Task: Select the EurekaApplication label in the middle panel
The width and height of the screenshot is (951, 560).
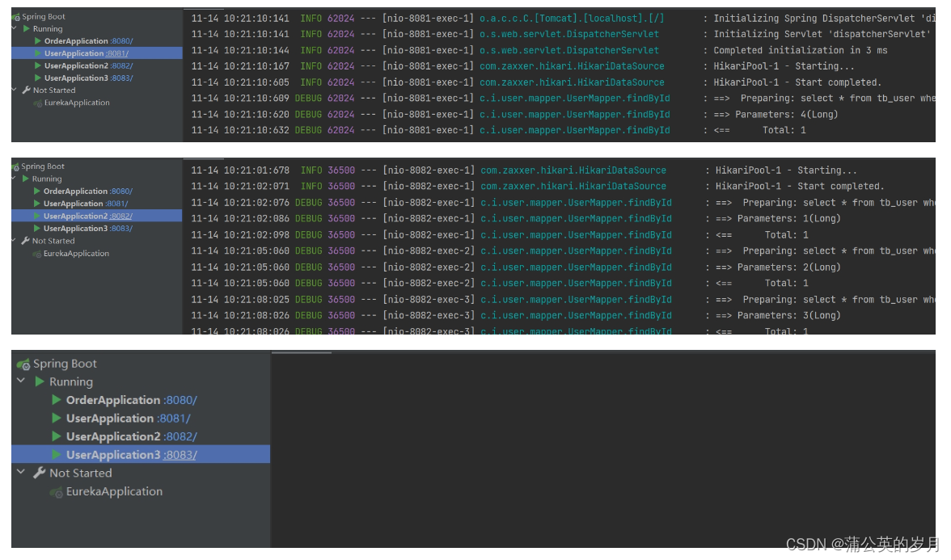Action: (x=76, y=254)
